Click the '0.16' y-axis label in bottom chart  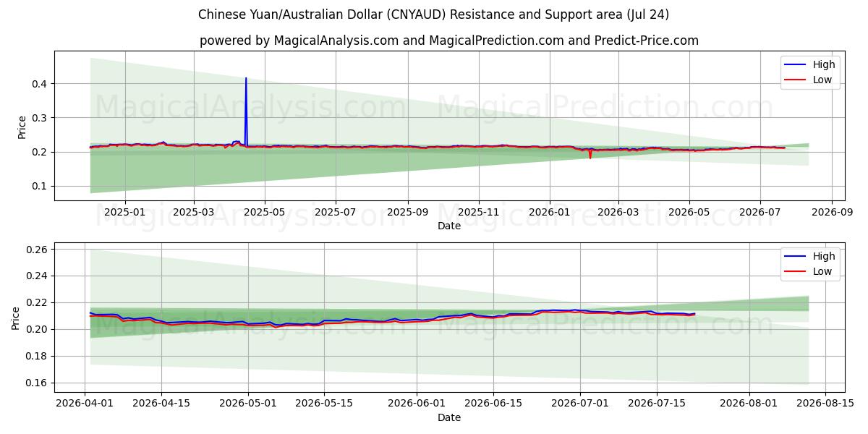point(38,383)
